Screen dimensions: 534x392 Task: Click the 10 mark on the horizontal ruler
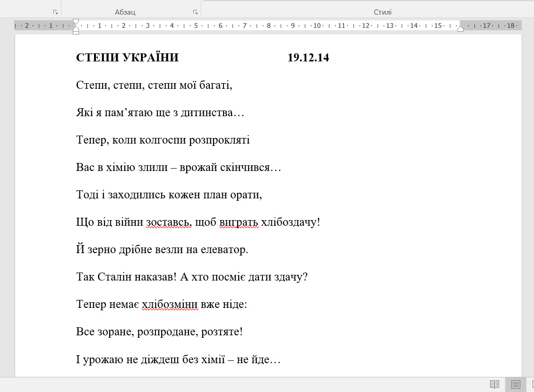point(317,26)
